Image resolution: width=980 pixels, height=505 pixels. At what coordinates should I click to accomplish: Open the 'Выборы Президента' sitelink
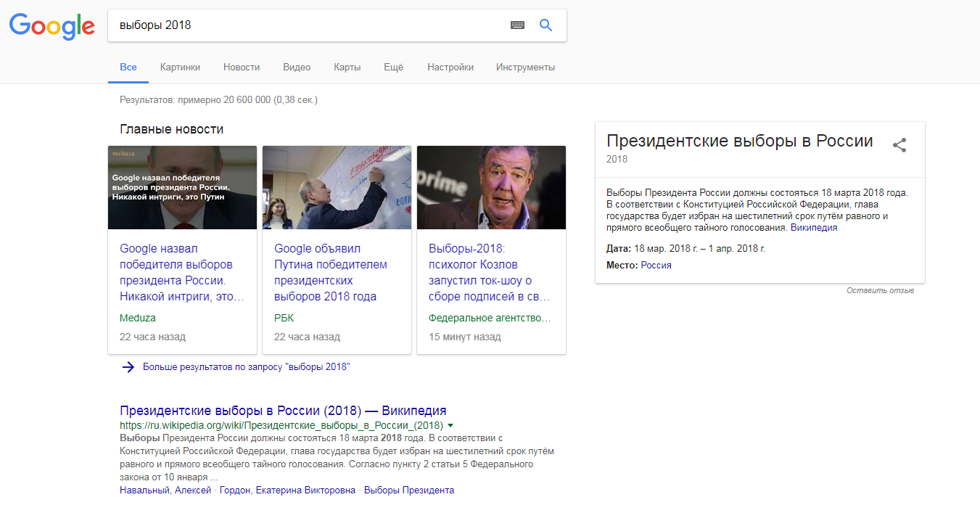tap(409, 490)
